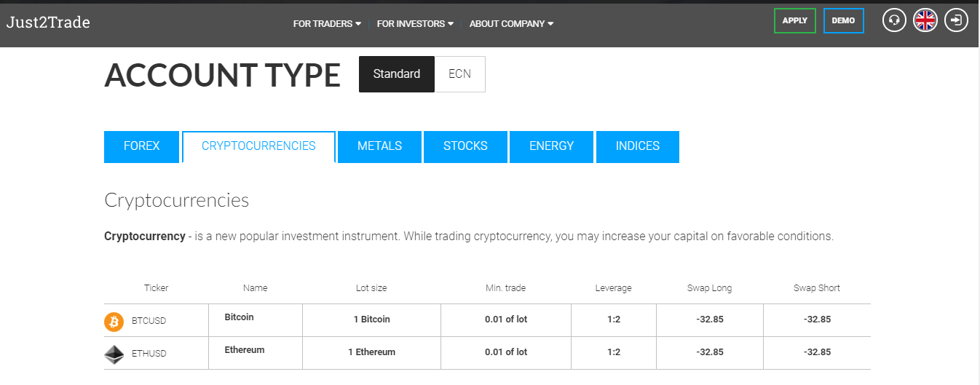Click the 1 Bitcoin lot size cell
Image resolution: width=980 pixels, height=385 pixels.
coord(371,320)
